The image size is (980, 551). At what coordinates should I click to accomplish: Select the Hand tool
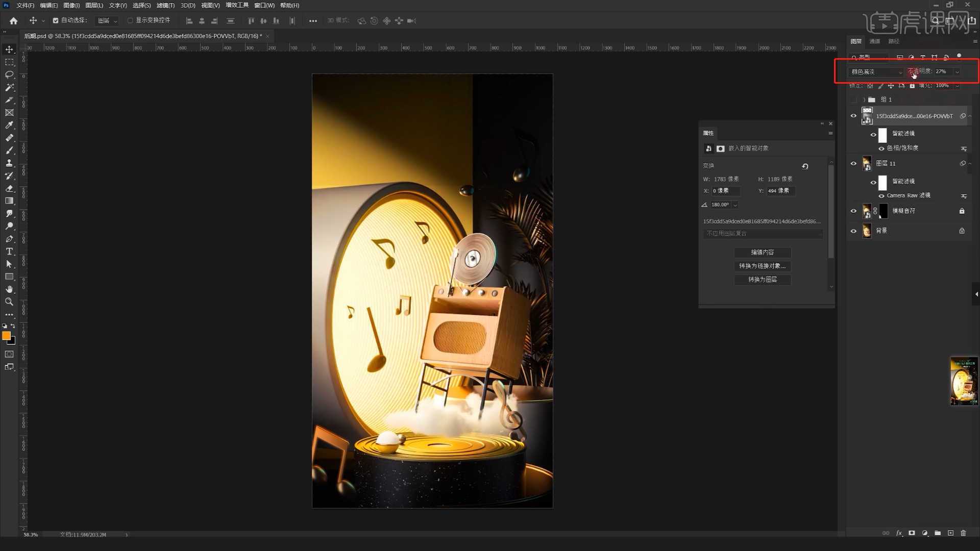9,289
